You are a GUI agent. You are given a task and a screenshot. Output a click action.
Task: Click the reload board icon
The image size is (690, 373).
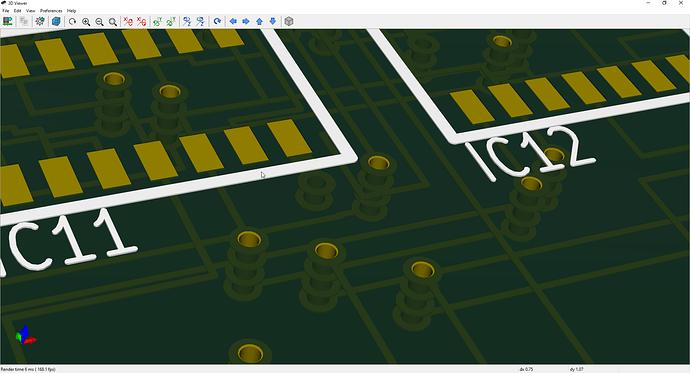[7, 21]
